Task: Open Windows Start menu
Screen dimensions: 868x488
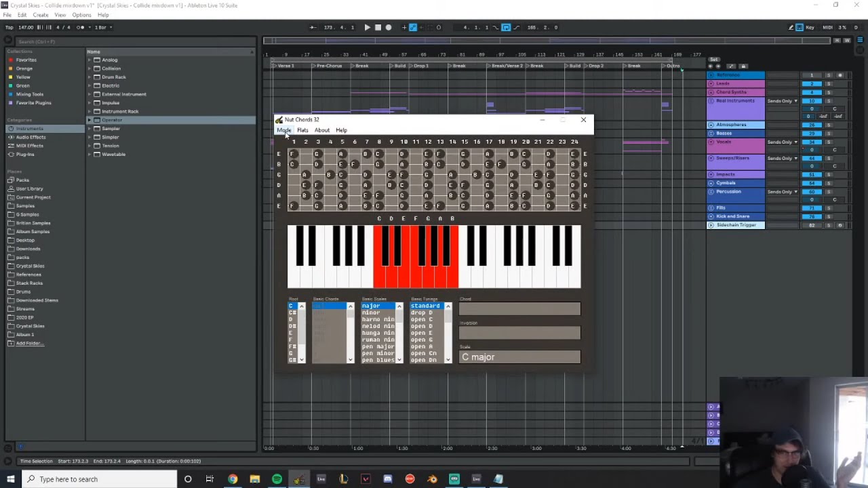Action: pyautogui.click(x=10, y=479)
